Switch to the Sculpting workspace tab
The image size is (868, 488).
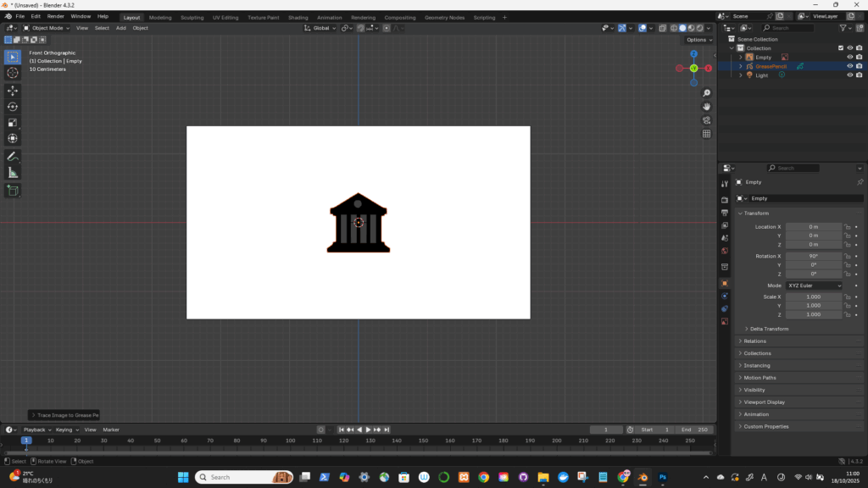point(192,17)
